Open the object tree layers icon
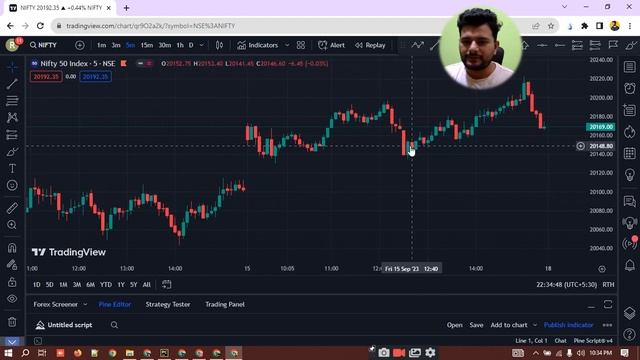The width and height of the screenshot is (640, 360). (630, 313)
